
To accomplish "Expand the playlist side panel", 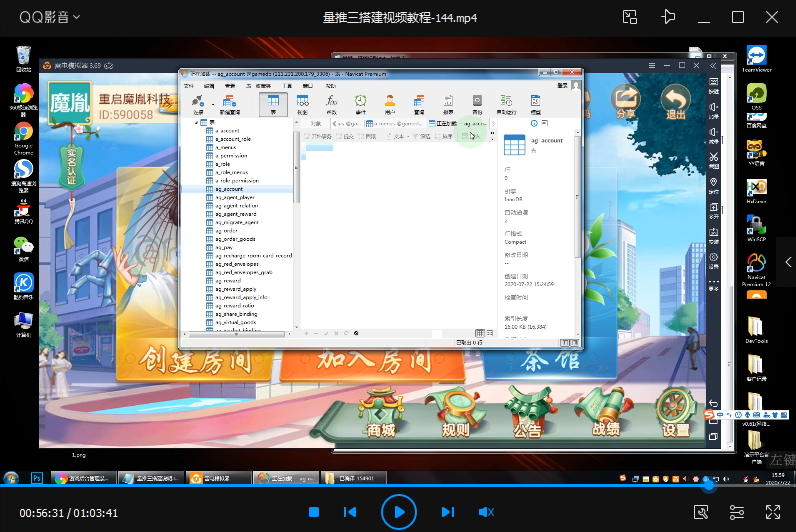I will 788,262.
